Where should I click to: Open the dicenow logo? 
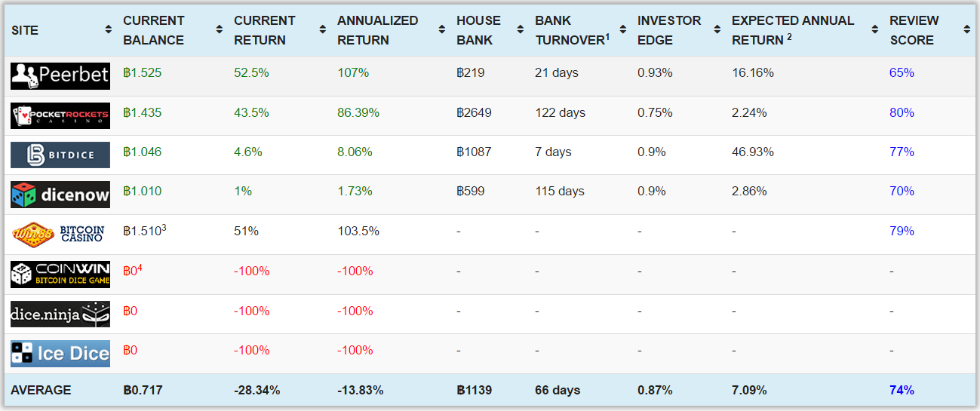coord(60,195)
